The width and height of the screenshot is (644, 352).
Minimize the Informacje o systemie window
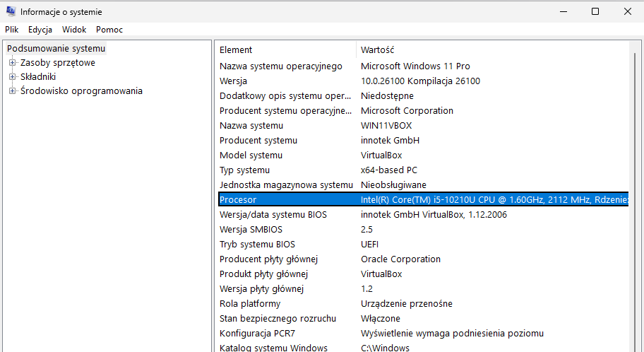563,11
